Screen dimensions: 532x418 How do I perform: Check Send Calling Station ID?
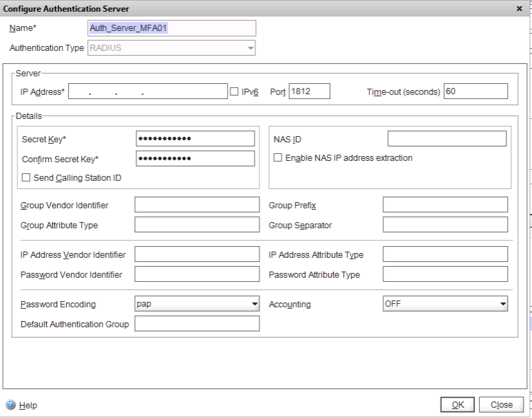pyautogui.click(x=26, y=177)
